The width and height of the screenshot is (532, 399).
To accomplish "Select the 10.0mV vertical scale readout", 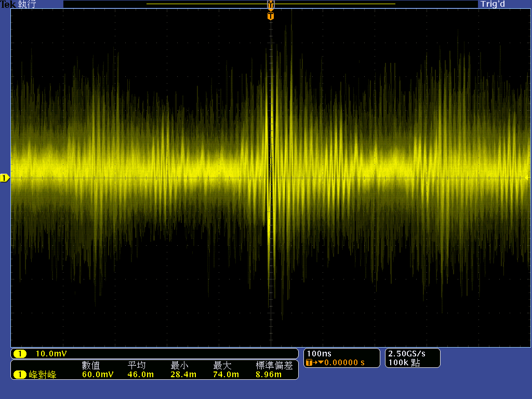I will pyautogui.click(x=51, y=354).
